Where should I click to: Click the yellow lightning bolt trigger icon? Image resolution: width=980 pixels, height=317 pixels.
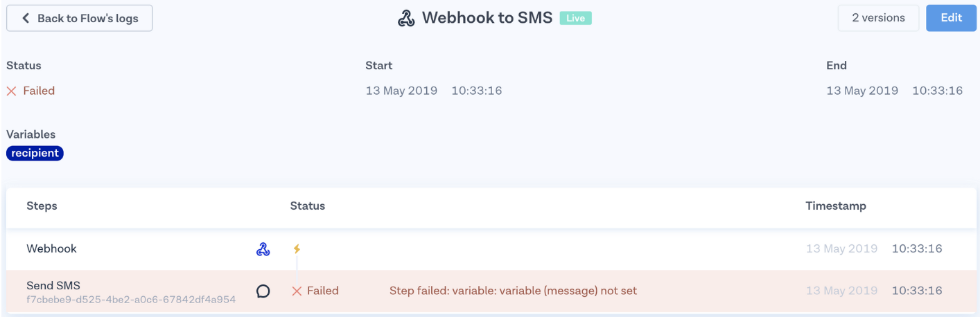297,249
